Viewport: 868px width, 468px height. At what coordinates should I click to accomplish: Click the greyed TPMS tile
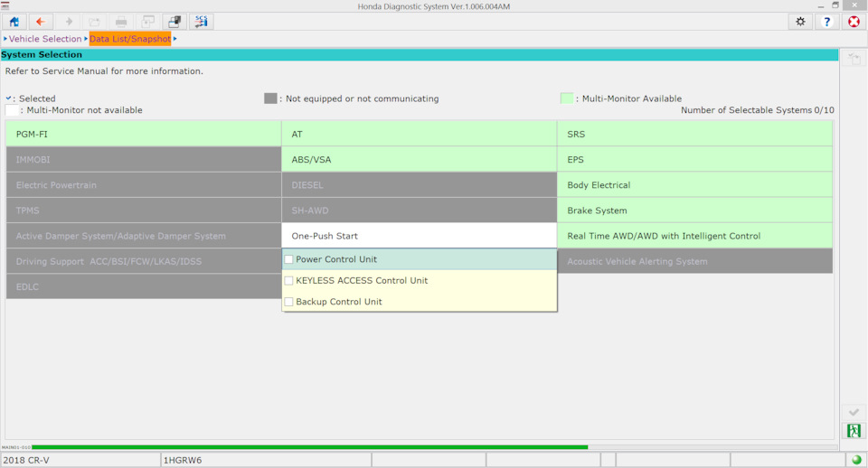pyautogui.click(x=144, y=211)
